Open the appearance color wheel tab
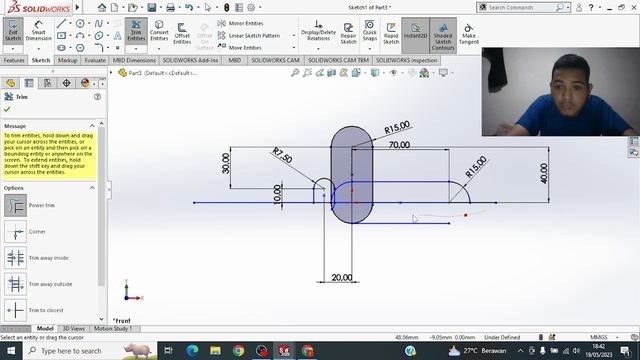This screenshot has height=360, width=640. point(85,83)
